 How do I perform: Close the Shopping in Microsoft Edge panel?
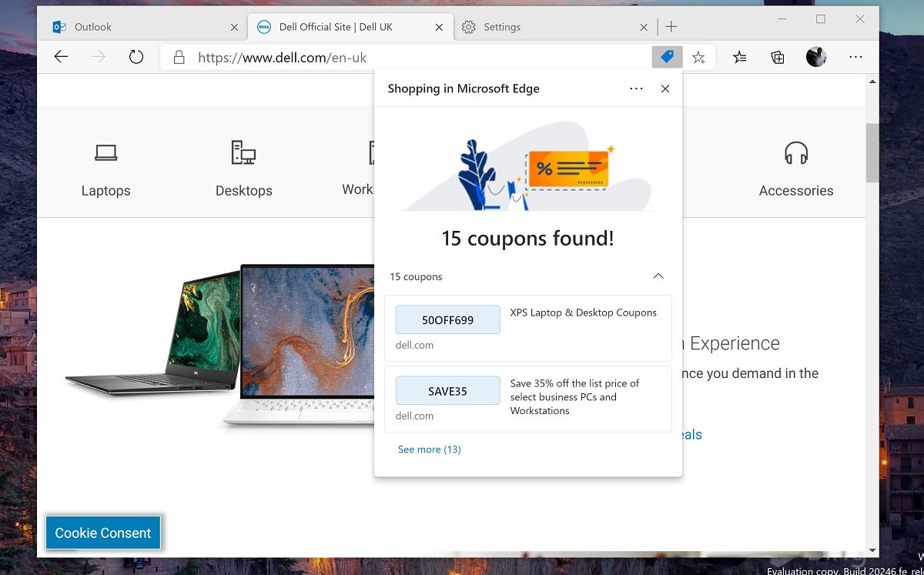pos(665,89)
